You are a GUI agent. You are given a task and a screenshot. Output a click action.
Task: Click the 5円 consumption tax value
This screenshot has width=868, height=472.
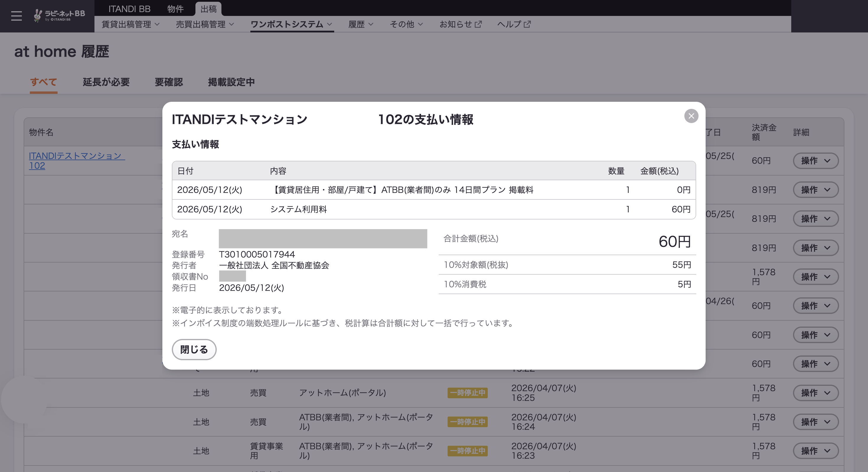coord(684,284)
